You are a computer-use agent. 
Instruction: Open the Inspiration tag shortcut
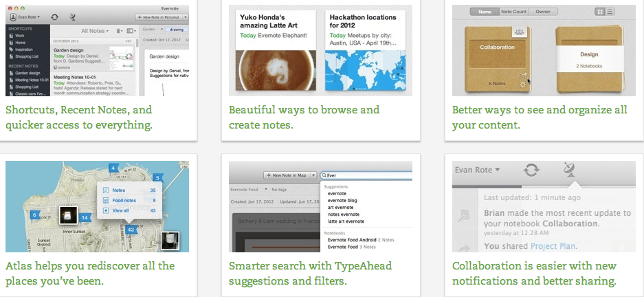[x=21, y=49]
